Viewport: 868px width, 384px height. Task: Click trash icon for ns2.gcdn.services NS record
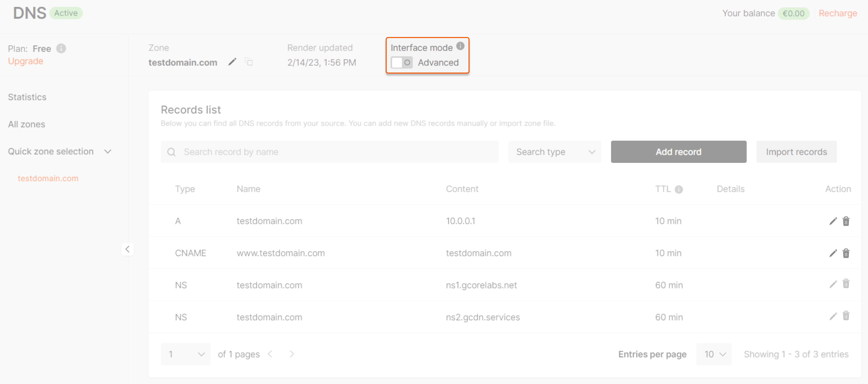[846, 316]
